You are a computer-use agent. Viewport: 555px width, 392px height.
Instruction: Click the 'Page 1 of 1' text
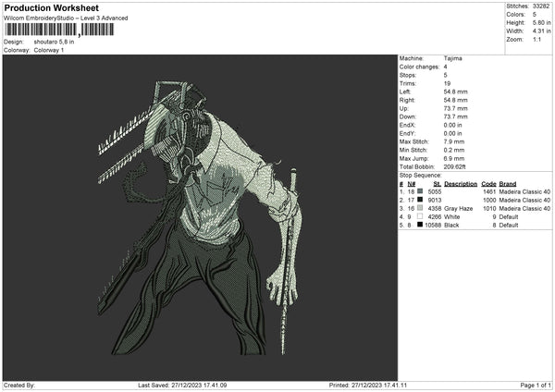pyautogui.click(x=536, y=386)
